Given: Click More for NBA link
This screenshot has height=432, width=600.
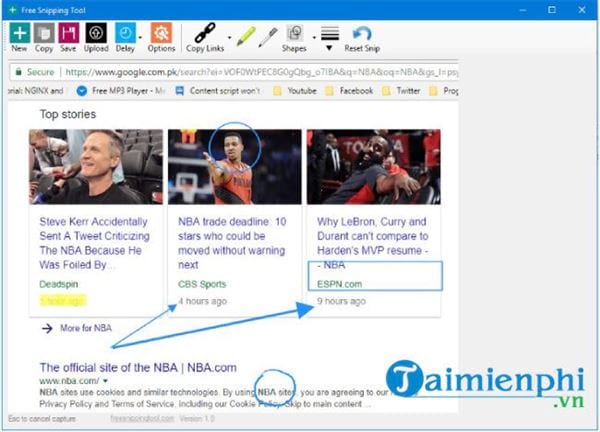Looking at the screenshot, I should tap(86, 328).
